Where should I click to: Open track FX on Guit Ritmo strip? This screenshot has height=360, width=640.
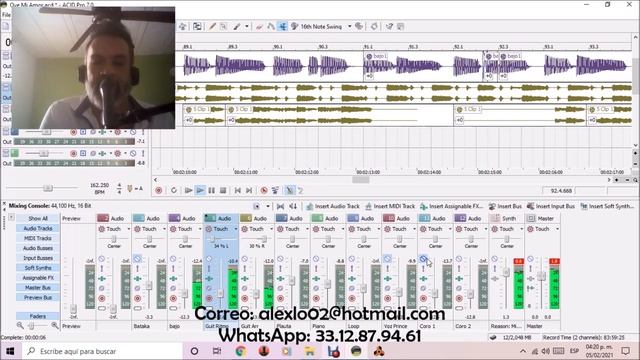tap(209, 279)
